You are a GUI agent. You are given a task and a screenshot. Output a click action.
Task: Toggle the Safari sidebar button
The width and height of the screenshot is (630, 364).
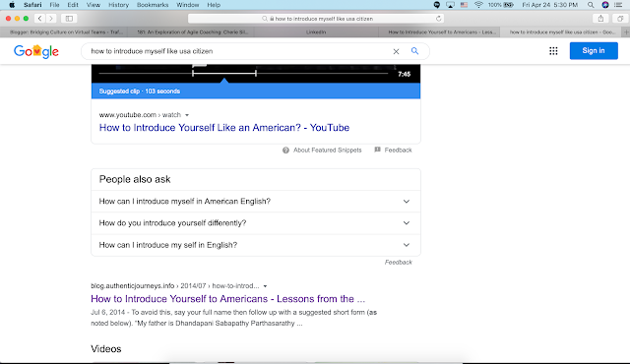coord(69,19)
